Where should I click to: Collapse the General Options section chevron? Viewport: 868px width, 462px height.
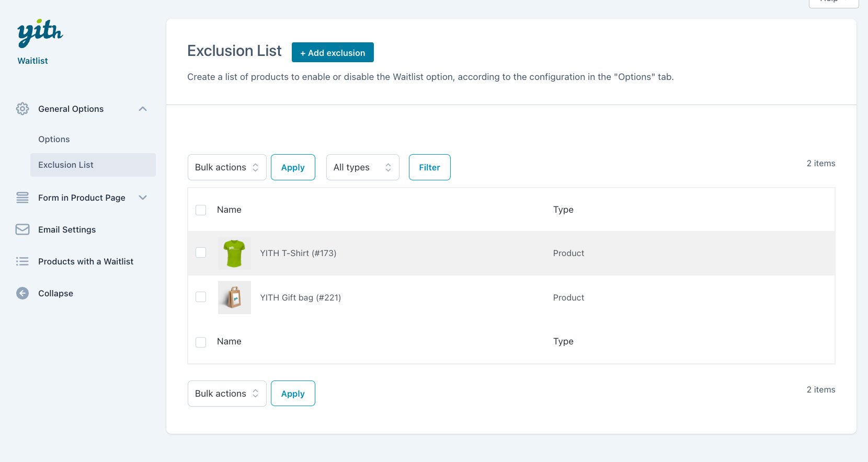pos(143,109)
